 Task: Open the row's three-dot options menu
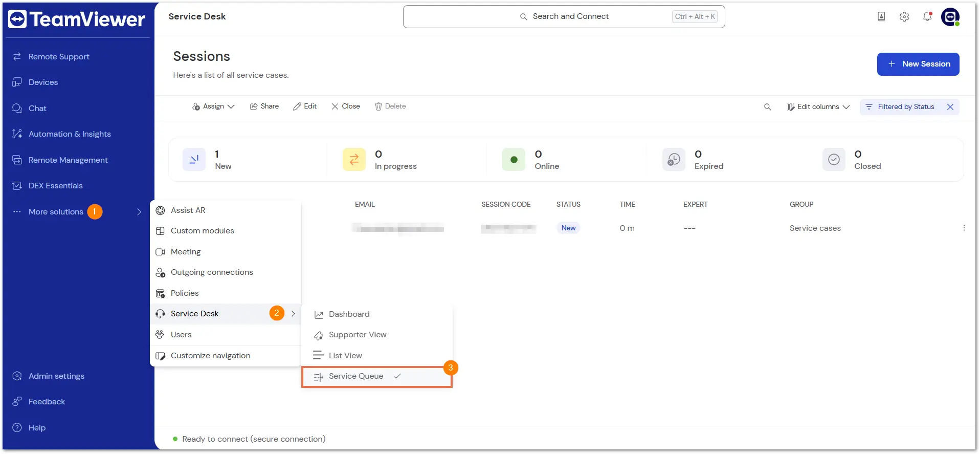pyautogui.click(x=964, y=228)
